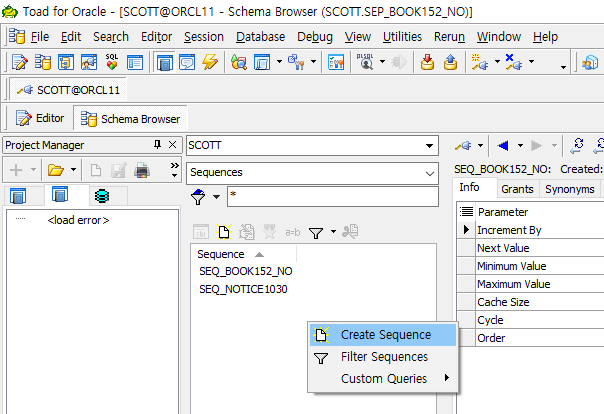Expand dropdown arrow beside PL/SQL debugger icon

382,61
